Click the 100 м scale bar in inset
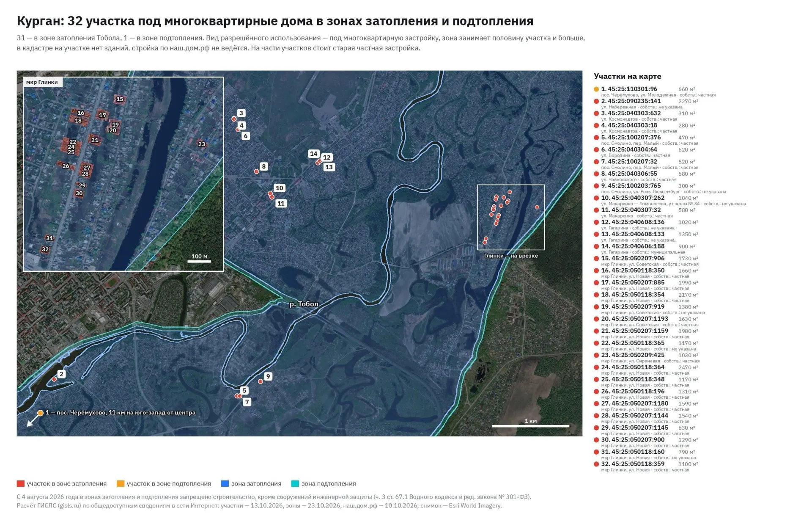812x516 pixels. 199,261
